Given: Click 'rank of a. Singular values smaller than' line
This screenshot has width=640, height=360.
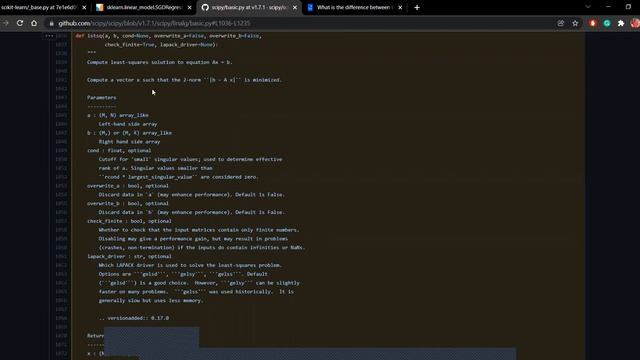Looking at the screenshot, I should [156, 168].
